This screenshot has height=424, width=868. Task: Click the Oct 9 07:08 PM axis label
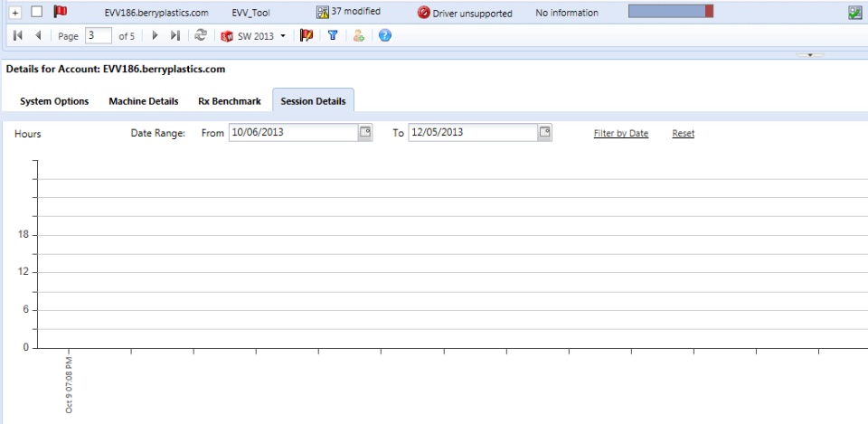70,385
